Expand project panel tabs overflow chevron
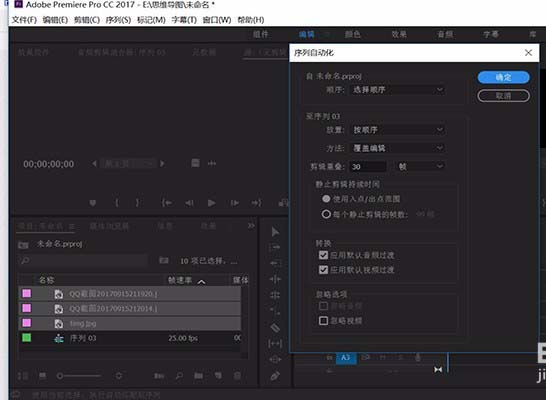 [x=251, y=226]
